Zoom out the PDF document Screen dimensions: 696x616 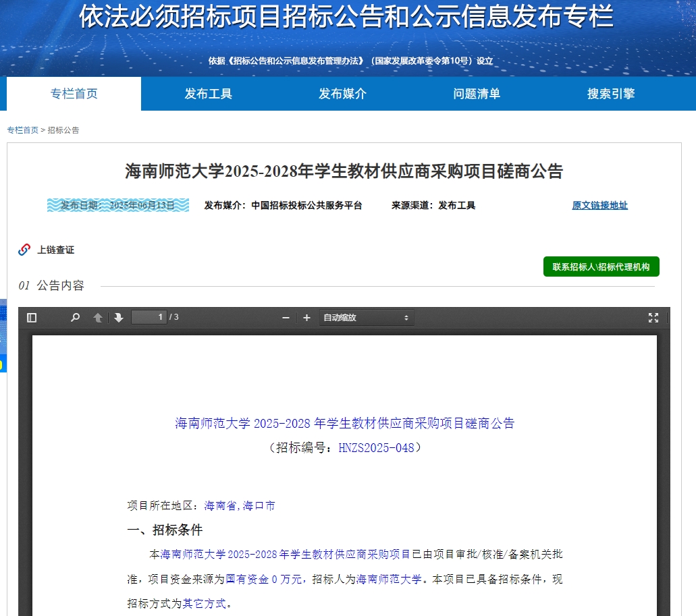point(286,318)
